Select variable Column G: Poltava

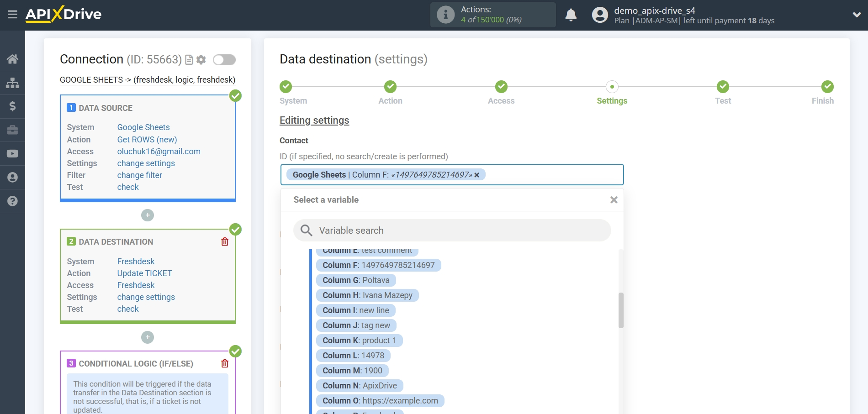point(356,280)
